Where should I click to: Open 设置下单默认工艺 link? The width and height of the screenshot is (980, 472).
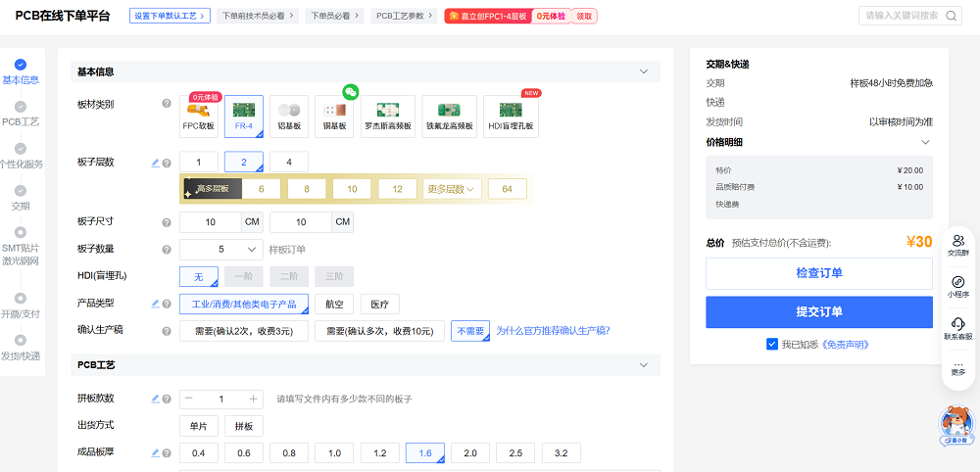(x=170, y=16)
